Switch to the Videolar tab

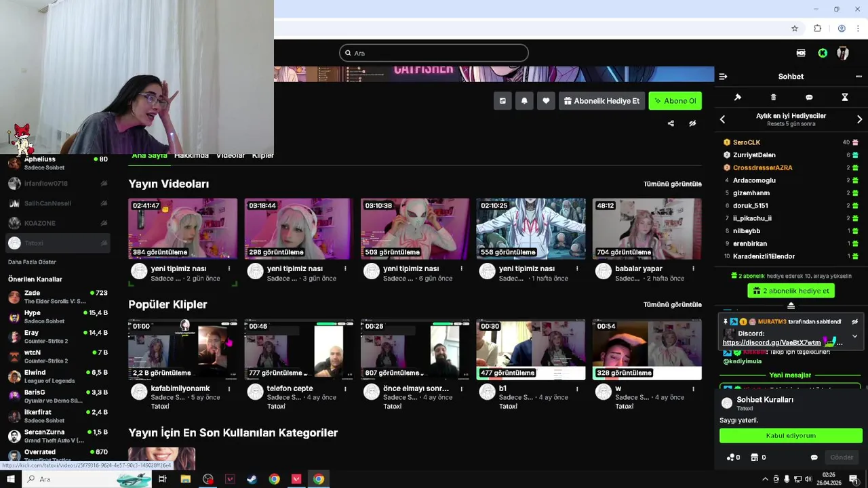pos(231,156)
